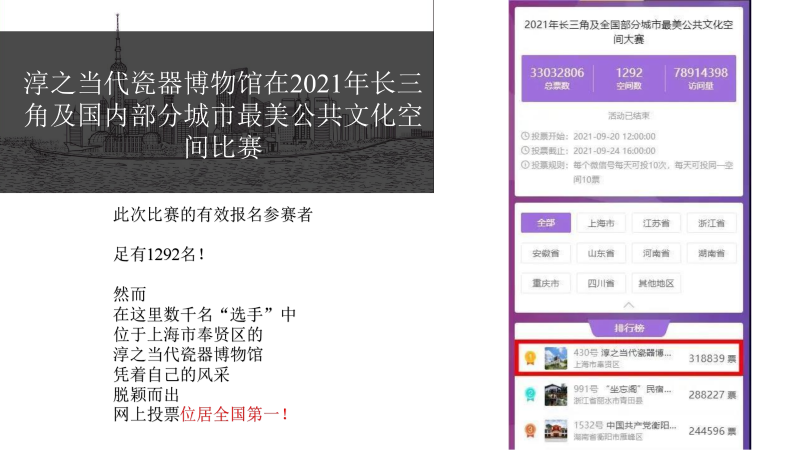
Task: Click the 33032806 总票数 statistic
Action: 557,78
